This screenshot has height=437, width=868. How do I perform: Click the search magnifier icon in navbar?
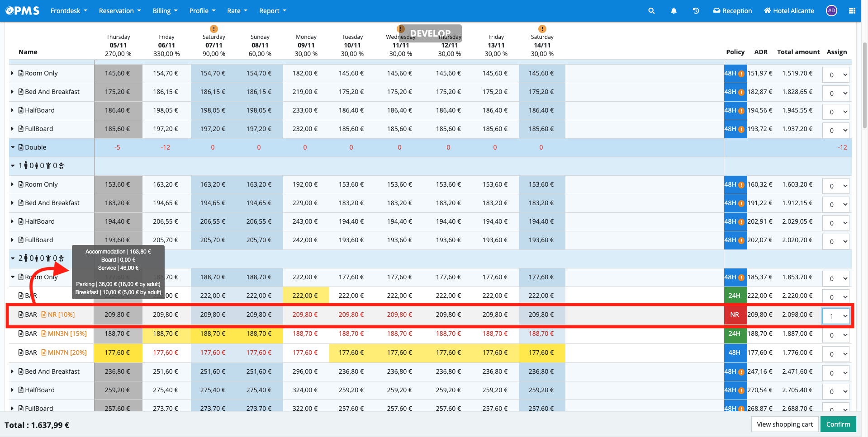[x=651, y=11]
